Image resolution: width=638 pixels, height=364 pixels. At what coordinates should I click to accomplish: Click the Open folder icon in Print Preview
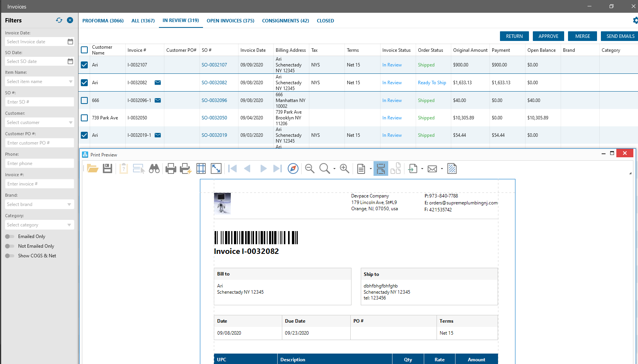pos(92,168)
